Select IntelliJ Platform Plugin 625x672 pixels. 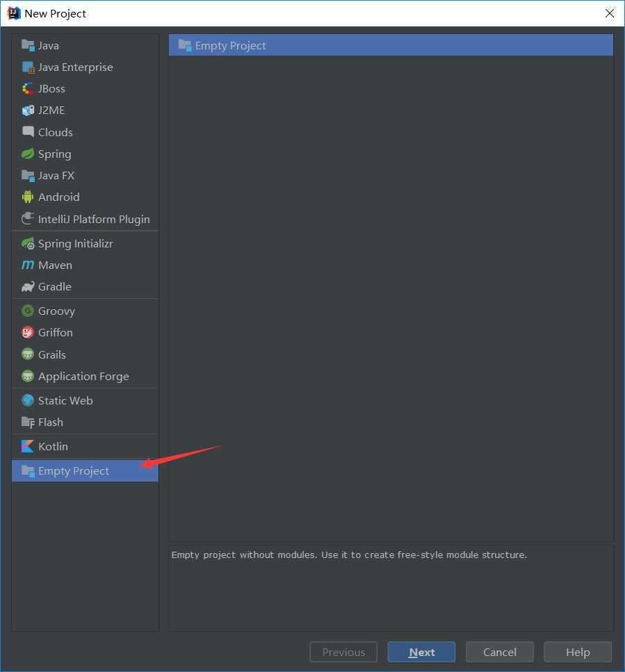click(85, 219)
